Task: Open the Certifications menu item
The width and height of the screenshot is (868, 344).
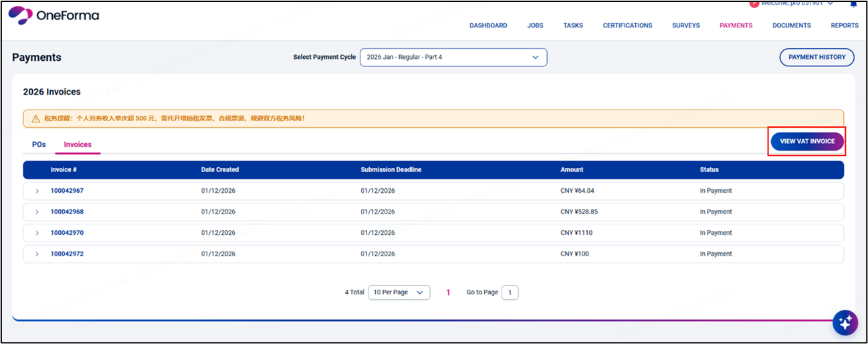Action: click(x=627, y=25)
